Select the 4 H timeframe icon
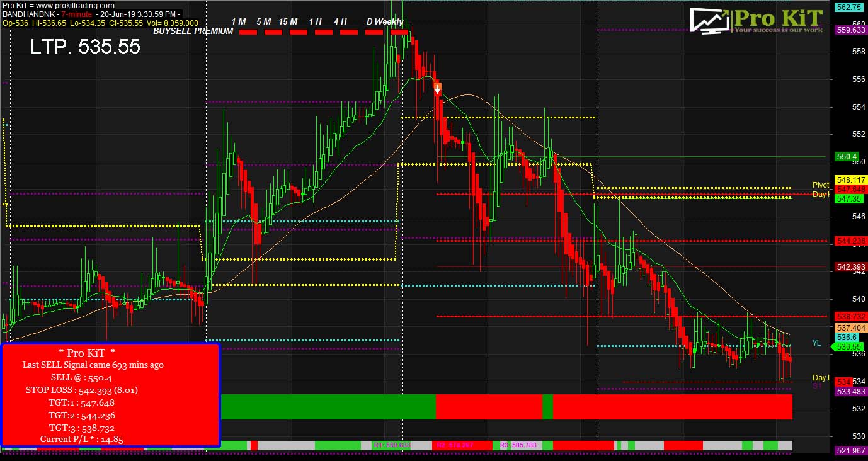 click(340, 21)
